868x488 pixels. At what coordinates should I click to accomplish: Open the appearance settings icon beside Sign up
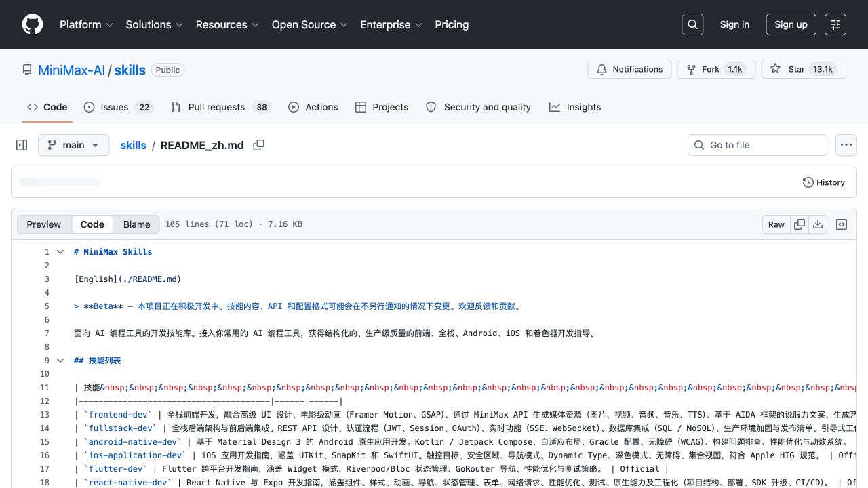835,24
